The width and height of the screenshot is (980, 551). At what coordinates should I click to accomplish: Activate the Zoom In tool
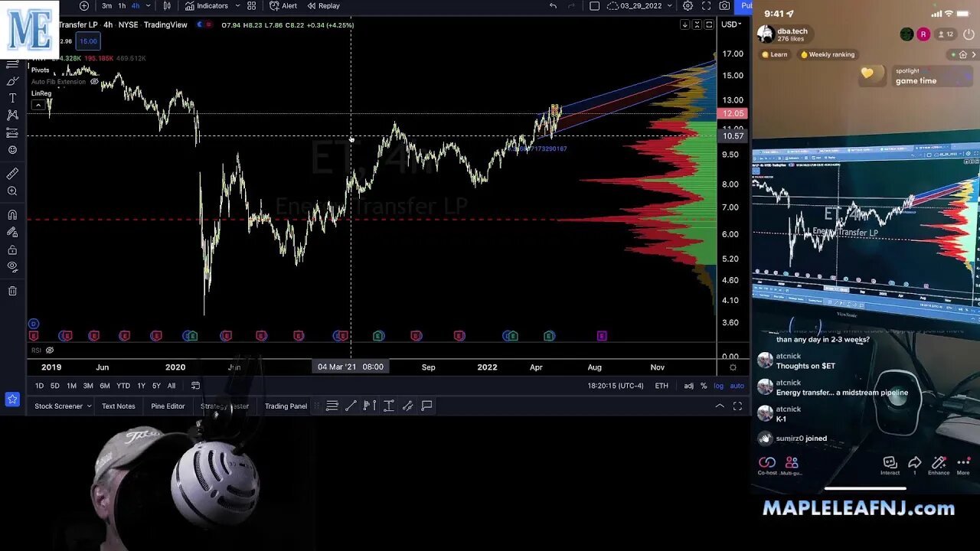12,191
